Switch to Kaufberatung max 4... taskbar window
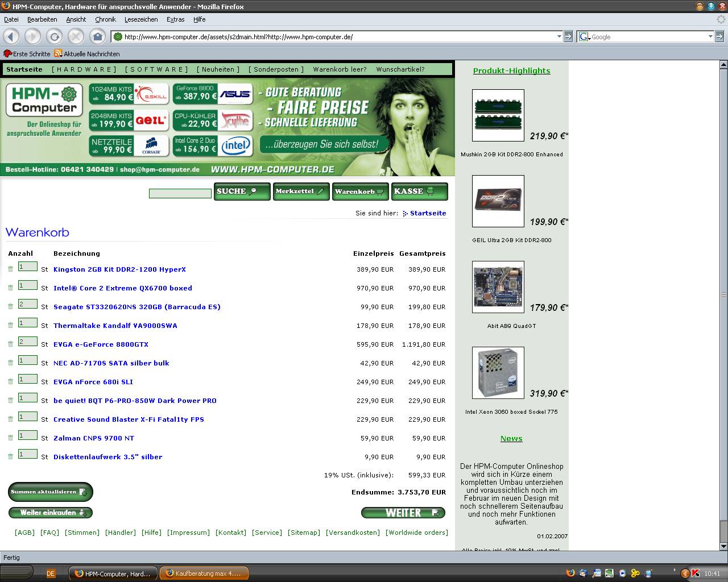 click(x=204, y=573)
